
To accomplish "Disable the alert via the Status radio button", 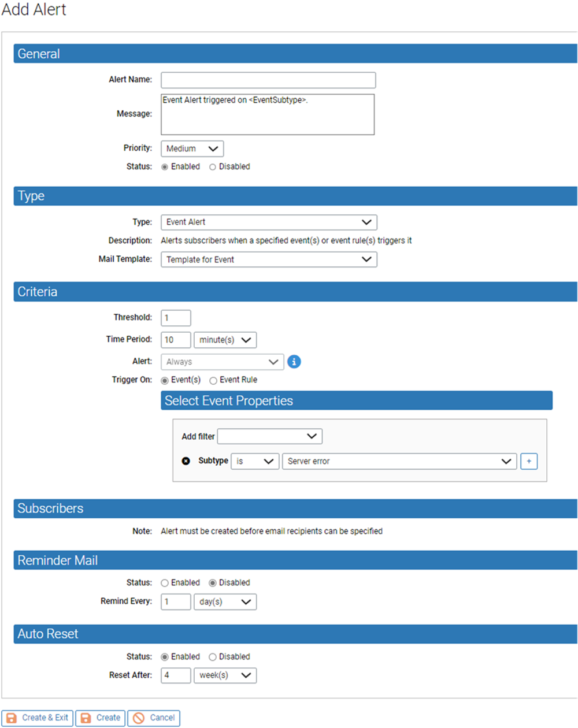I will [213, 166].
